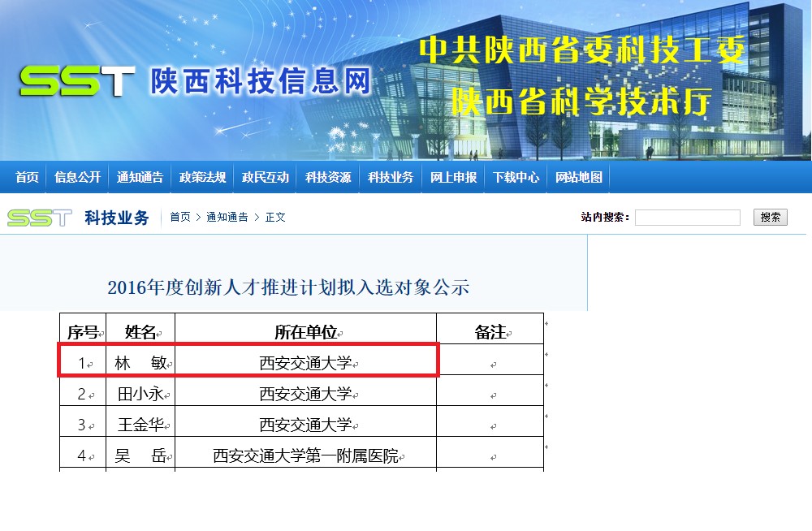Click the 首页 breadcrumb link

(180, 218)
